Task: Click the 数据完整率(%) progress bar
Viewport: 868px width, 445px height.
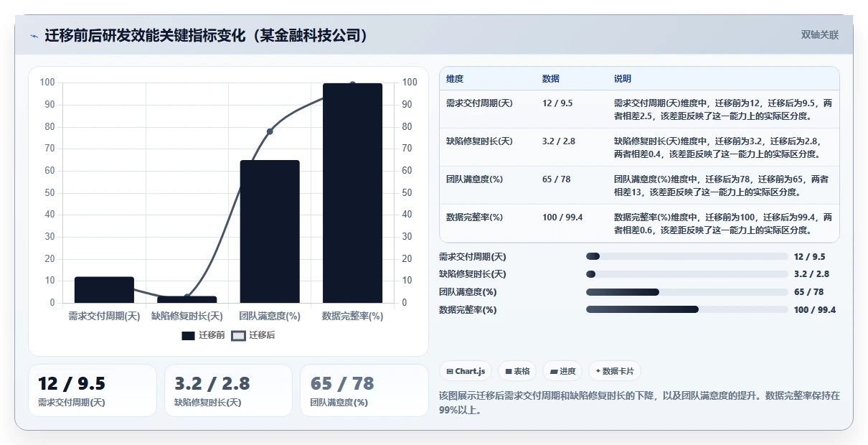Action: point(687,310)
